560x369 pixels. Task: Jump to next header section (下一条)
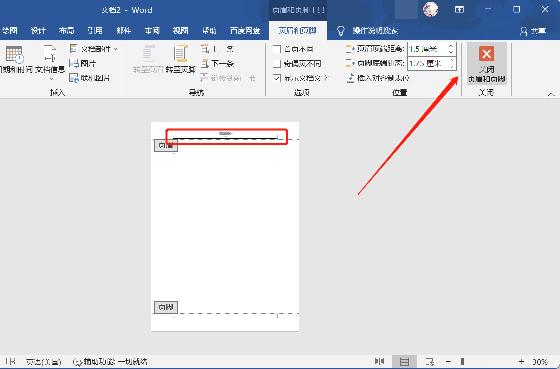click(217, 63)
